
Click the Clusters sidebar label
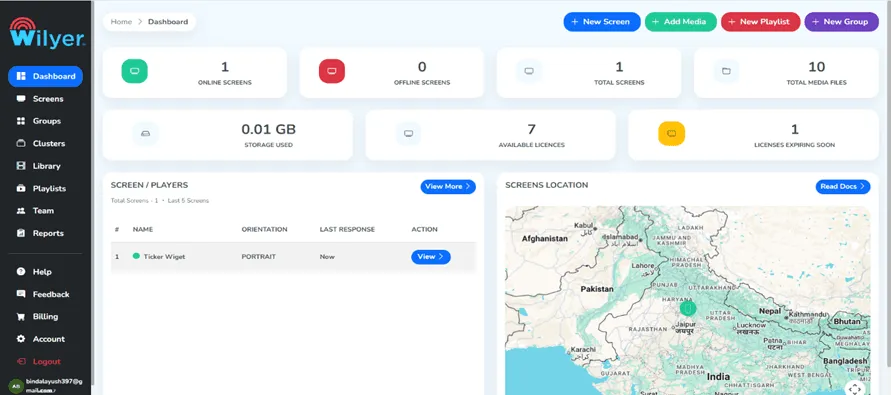(49, 143)
